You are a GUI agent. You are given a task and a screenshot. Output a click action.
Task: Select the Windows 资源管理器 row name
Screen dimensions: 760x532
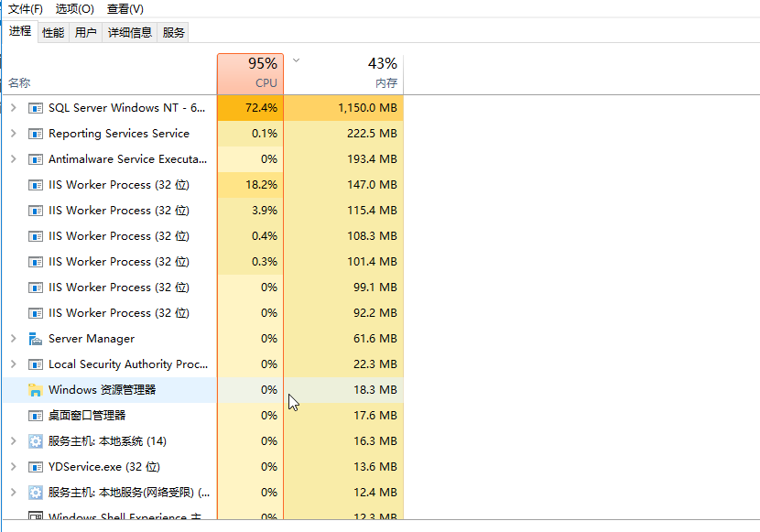103,390
